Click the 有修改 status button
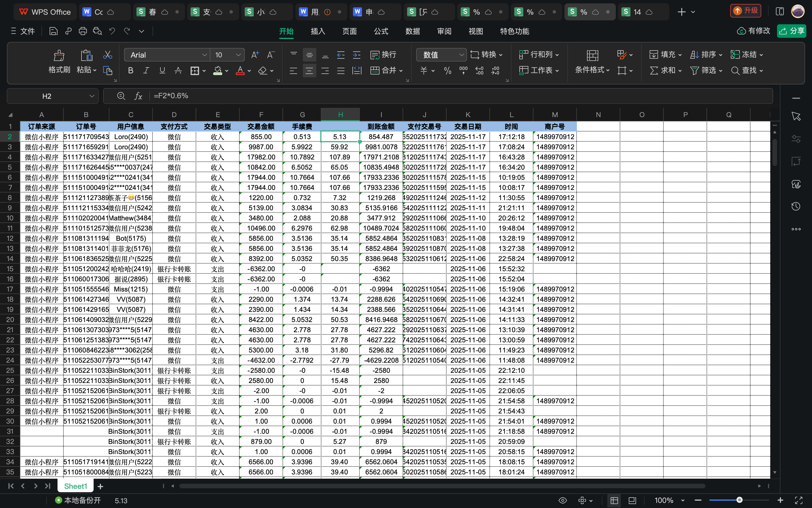 (x=753, y=31)
